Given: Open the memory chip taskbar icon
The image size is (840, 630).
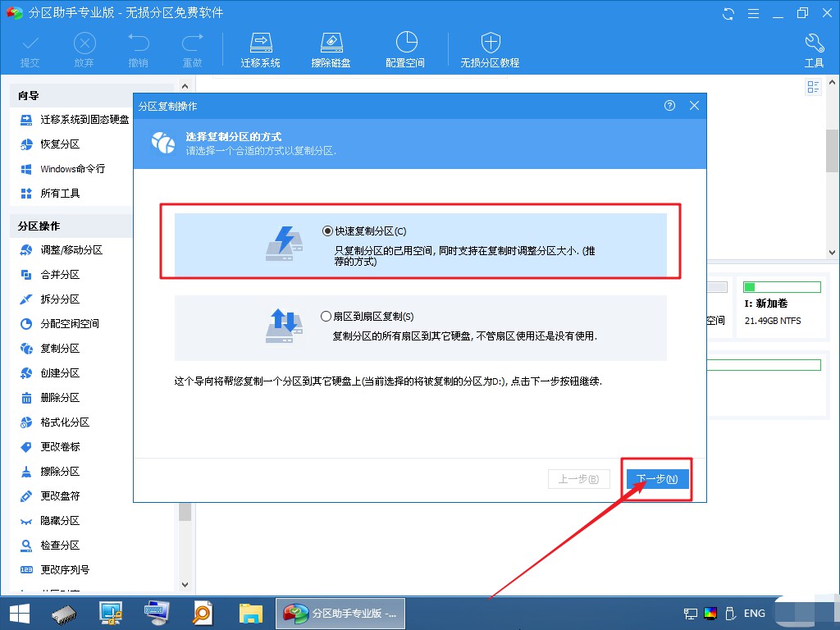Looking at the screenshot, I should pyautogui.click(x=64, y=614).
